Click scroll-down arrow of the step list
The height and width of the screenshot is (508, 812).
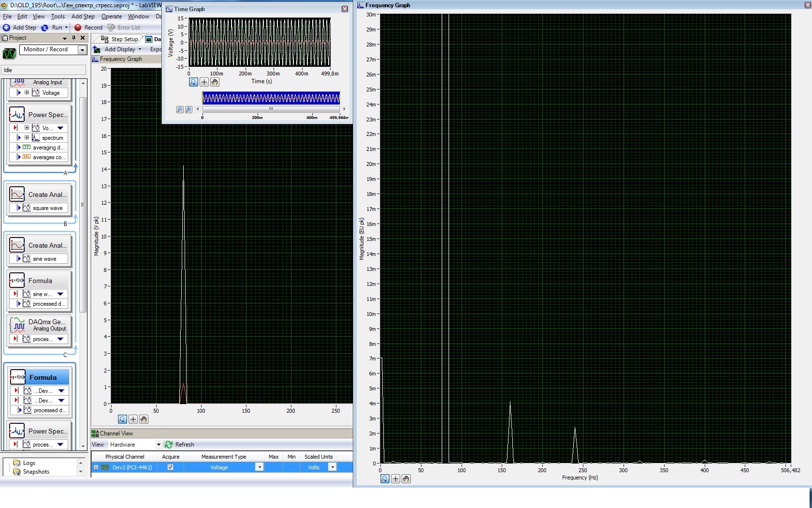point(83,446)
